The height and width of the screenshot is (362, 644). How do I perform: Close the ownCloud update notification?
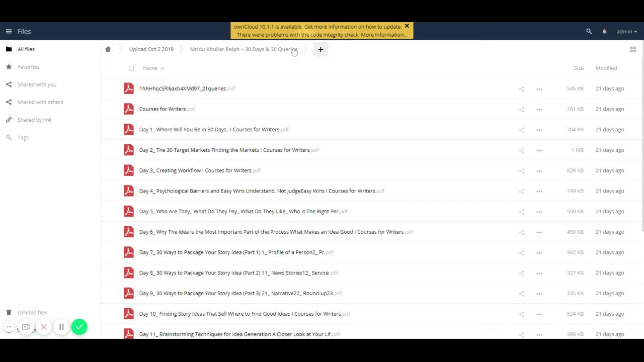point(407,26)
